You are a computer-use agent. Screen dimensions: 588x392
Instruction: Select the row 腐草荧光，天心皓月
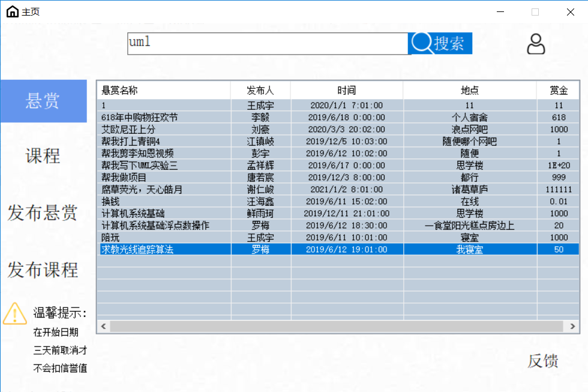click(338, 190)
